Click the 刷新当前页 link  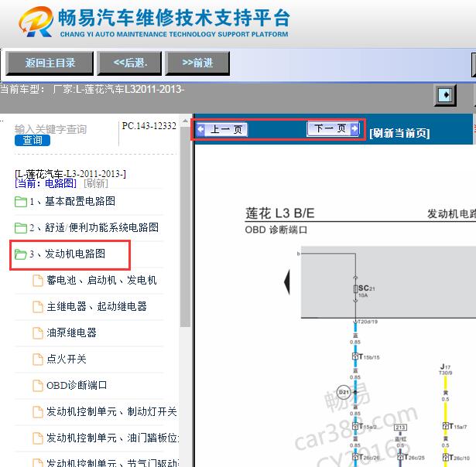click(399, 133)
